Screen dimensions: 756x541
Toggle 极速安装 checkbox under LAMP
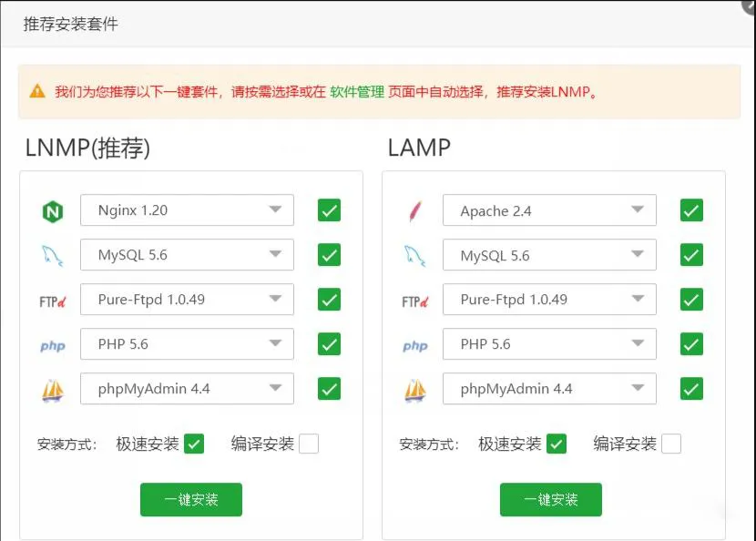(556, 444)
